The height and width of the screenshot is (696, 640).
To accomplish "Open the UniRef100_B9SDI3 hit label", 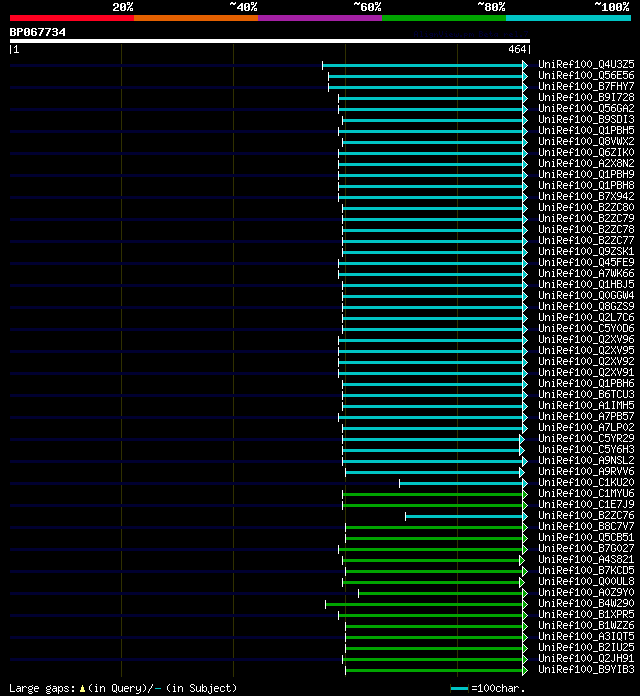I will click(586, 119).
